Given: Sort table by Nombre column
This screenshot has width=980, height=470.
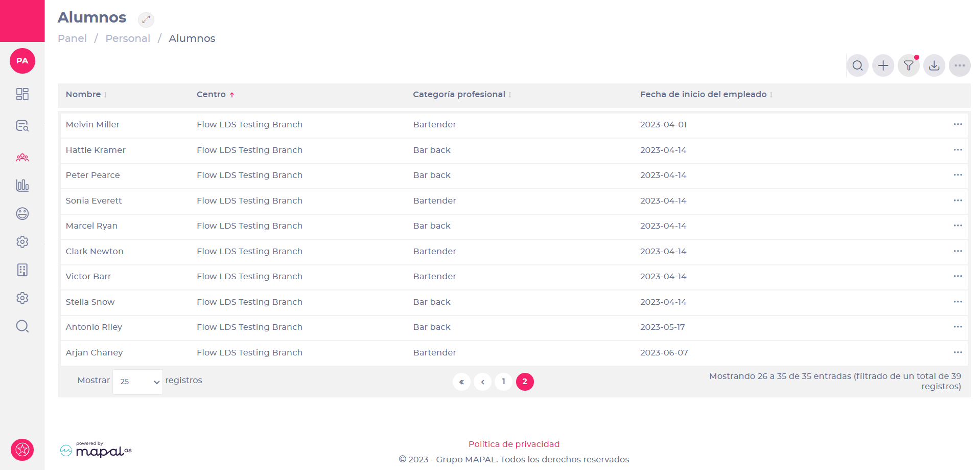Looking at the screenshot, I should tap(86, 95).
